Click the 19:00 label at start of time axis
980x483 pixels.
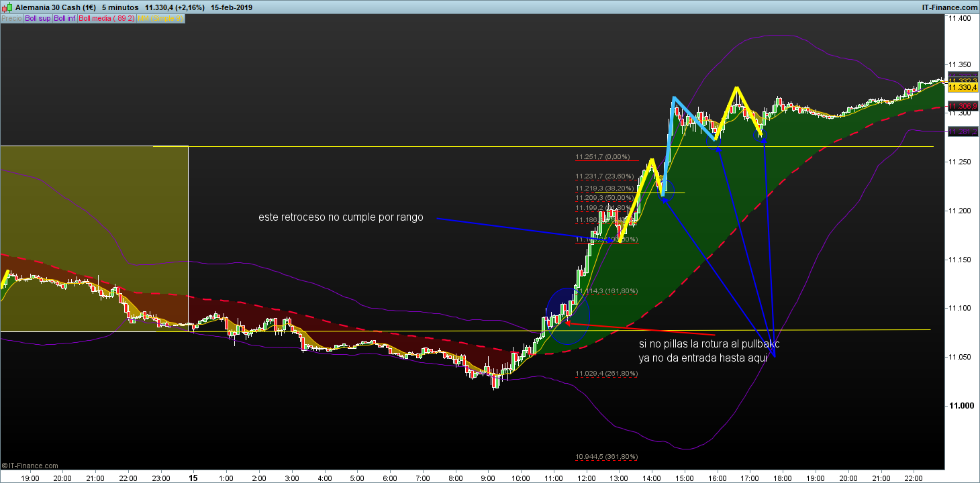click(30, 478)
